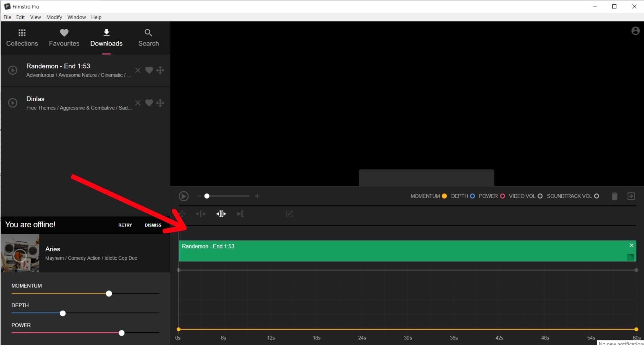
Task: Switch to the Collections tab
Action: (22, 38)
